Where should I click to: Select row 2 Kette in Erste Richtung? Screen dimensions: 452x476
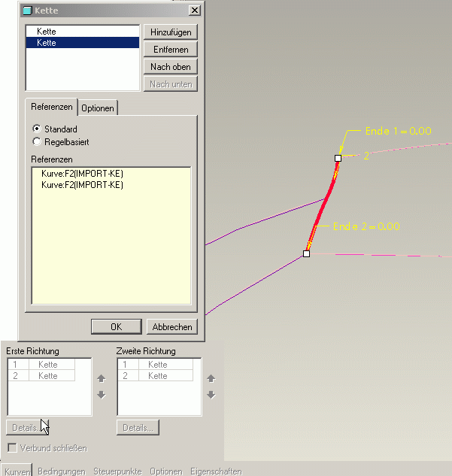(x=41, y=375)
